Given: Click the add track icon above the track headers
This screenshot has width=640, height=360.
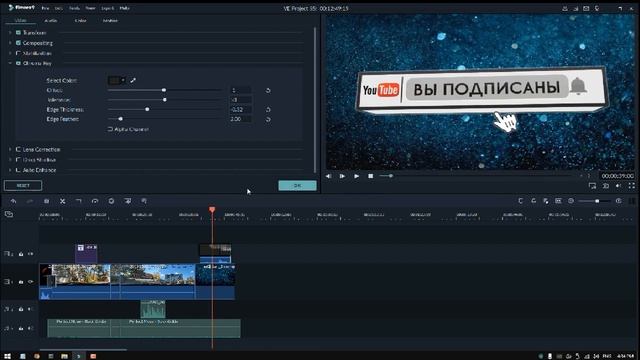Looking at the screenshot, I should 9,214.
